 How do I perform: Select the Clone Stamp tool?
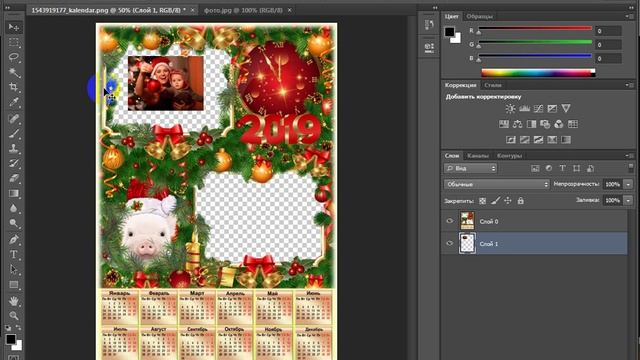[x=14, y=148]
